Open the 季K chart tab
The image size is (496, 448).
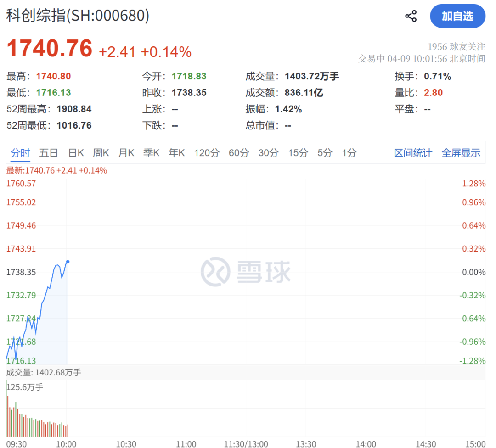[151, 153]
